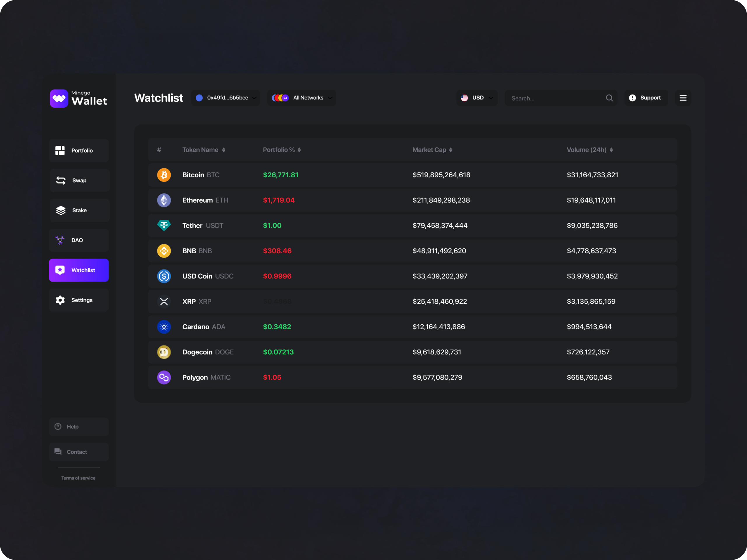This screenshot has height=560, width=747.
Task: Click Cardano price $0.3482
Action: point(277,327)
